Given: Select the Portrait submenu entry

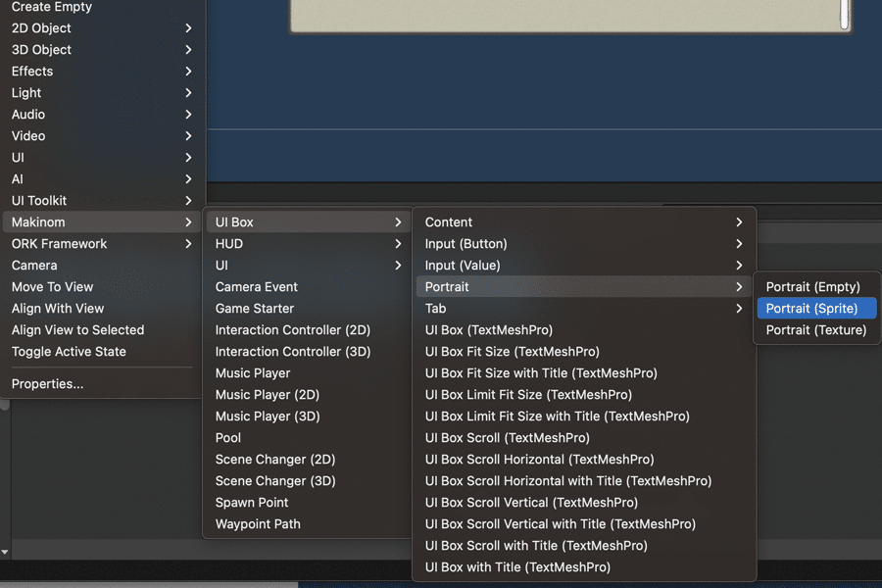Looking at the screenshot, I should 584,287.
